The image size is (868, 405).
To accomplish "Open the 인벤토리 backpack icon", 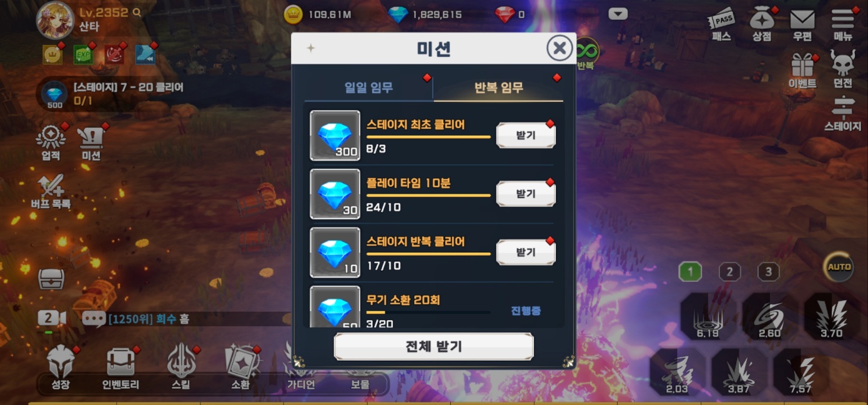I will tap(121, 361).
